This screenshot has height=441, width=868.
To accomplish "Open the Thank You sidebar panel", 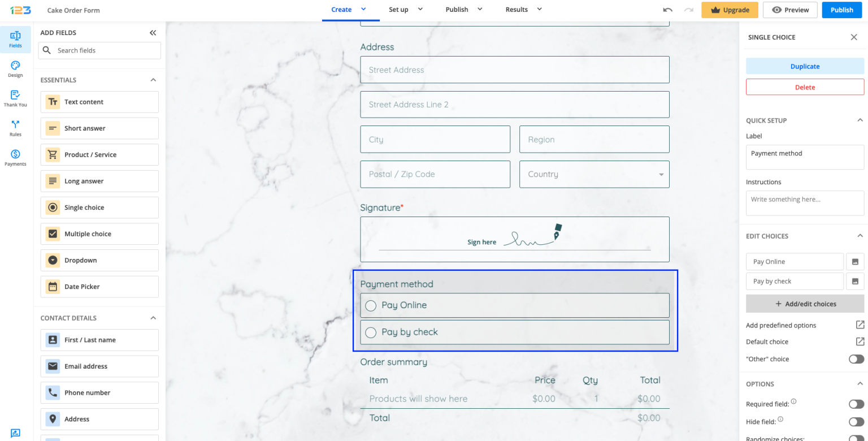I will 15,98.
